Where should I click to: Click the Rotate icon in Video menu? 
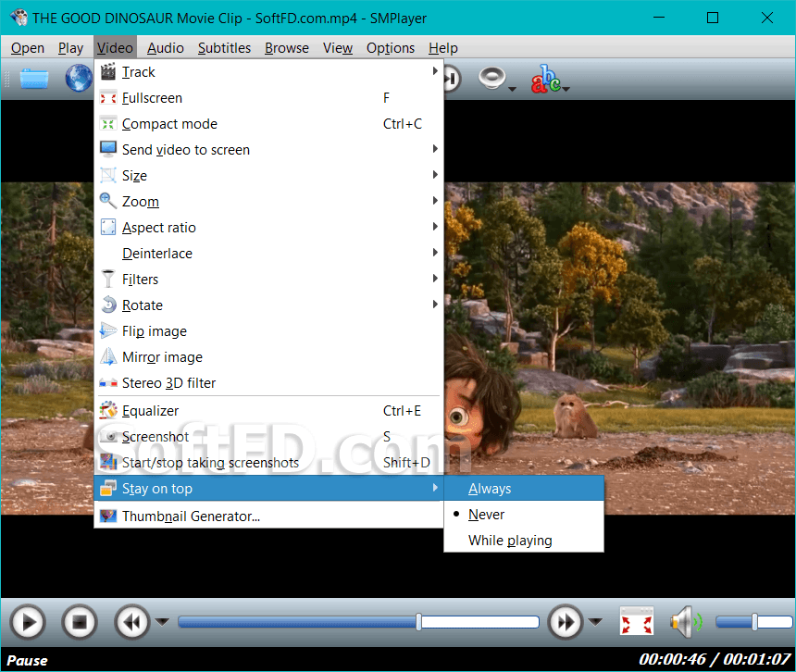(x=108, y=305)
